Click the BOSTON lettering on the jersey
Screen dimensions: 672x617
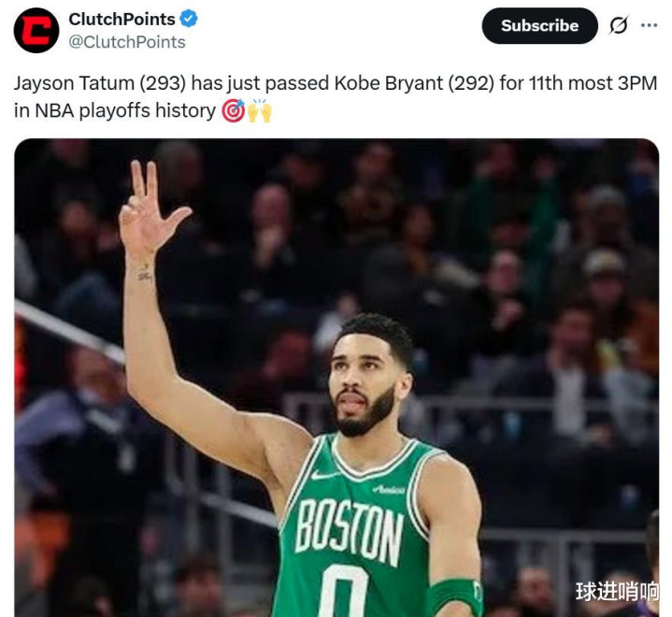click(350, 531)
